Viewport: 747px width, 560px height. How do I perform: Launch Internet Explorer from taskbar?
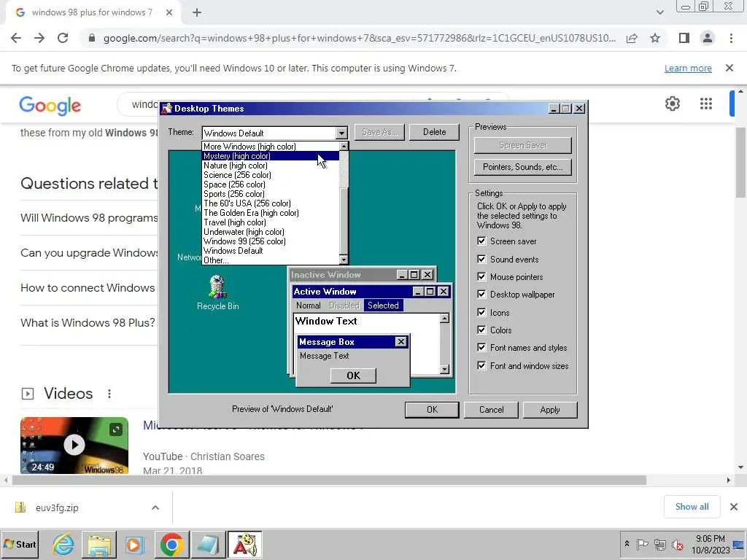point(63,544)
